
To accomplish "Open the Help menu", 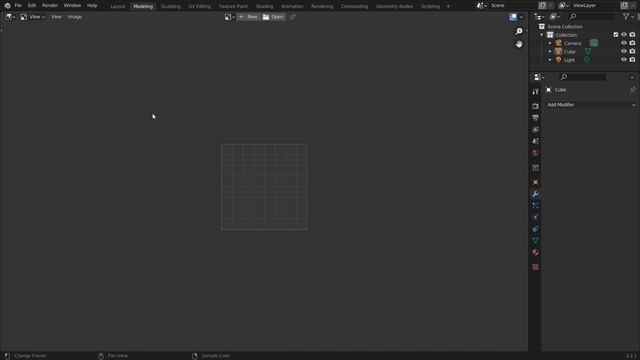I will 92,6.
